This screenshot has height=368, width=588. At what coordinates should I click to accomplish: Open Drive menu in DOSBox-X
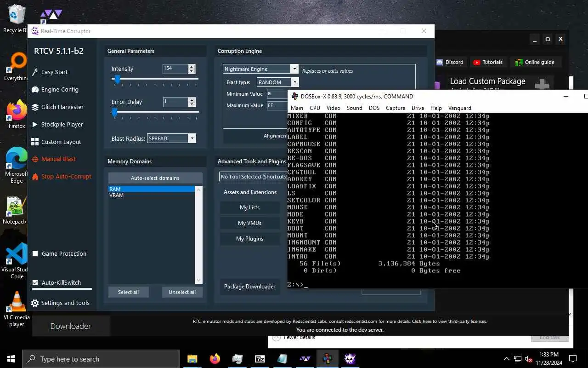tap(418, 108)
